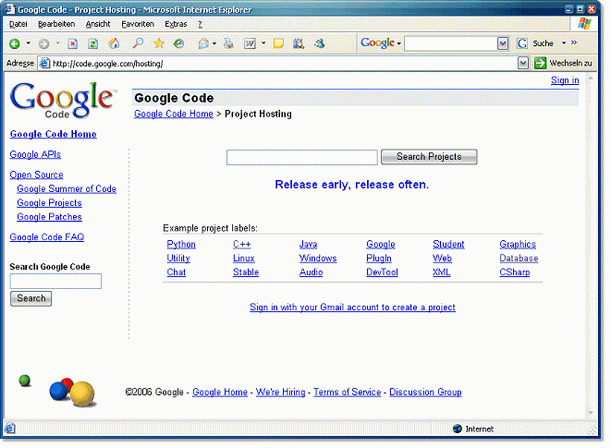Viewport: 610px width, 448px height.
Task: Click the Search Projects button
Action: (x=429, y=157)
